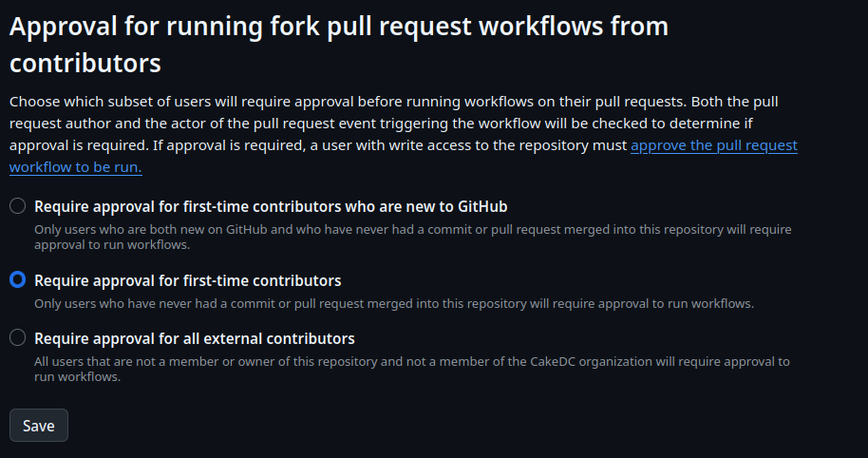Click the Save button
This screenshot has height=458, width=868.
(39, 426)
